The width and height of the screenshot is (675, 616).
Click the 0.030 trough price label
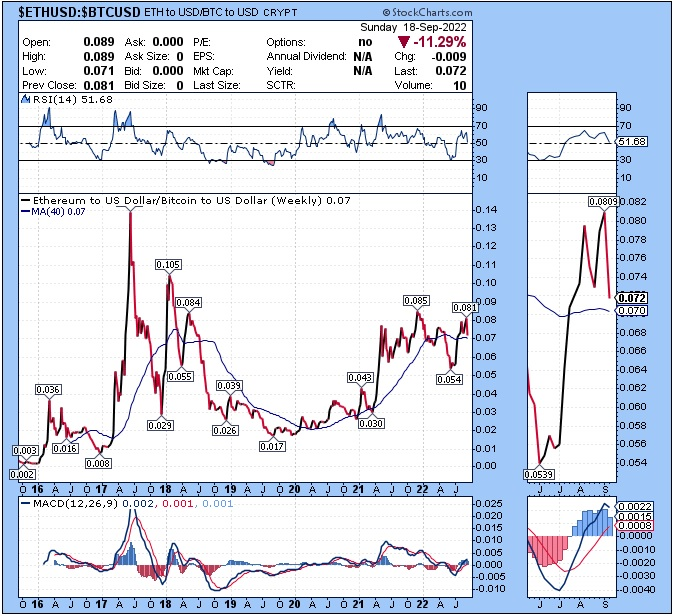click(371, 423)
